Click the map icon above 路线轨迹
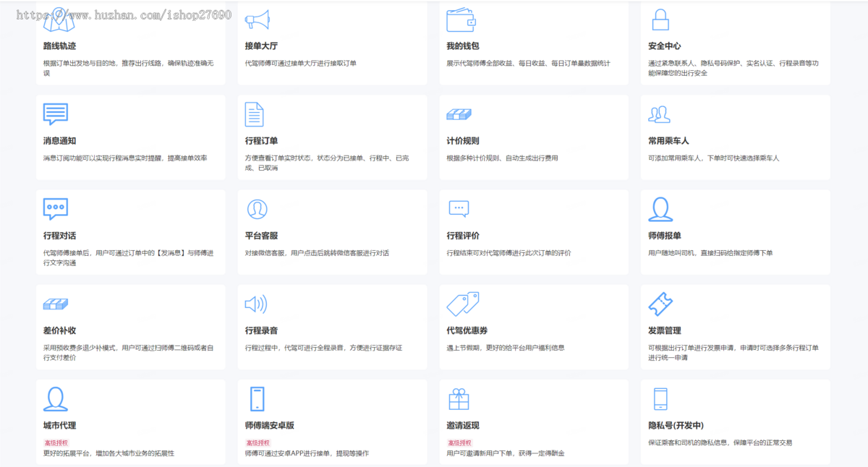The width and height of the screenshot is (868, 467). point(59,19)
